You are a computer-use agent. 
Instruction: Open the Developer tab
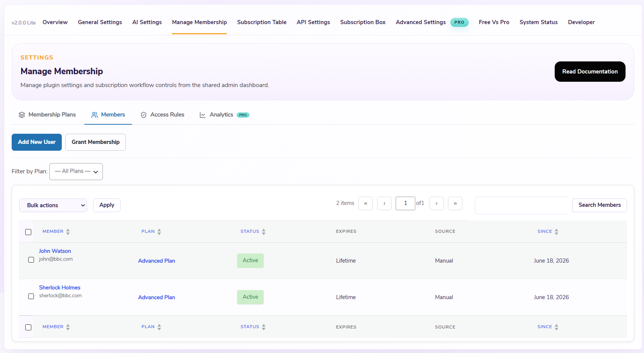[581, 22]
